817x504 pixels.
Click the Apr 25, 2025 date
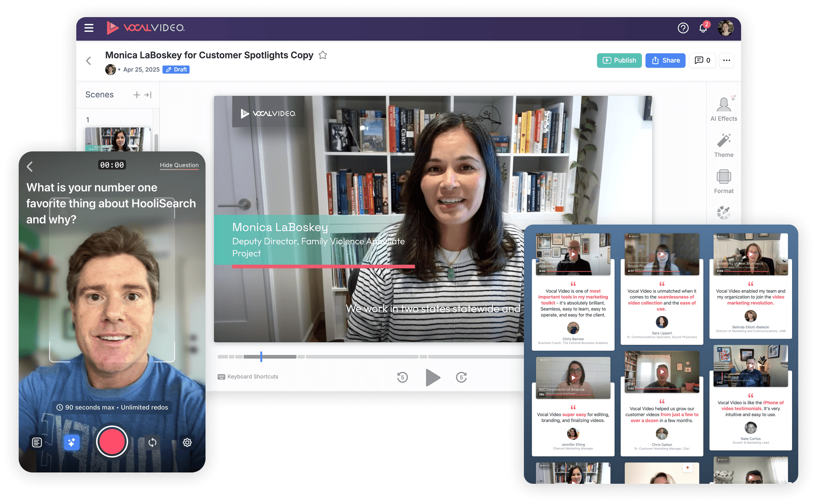(x=141, y=70)
